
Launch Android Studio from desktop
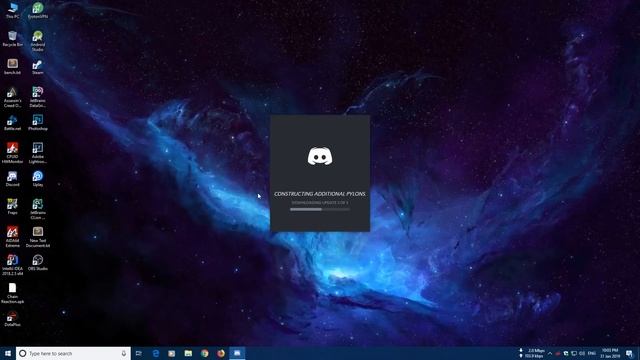(x=38, y=41)
